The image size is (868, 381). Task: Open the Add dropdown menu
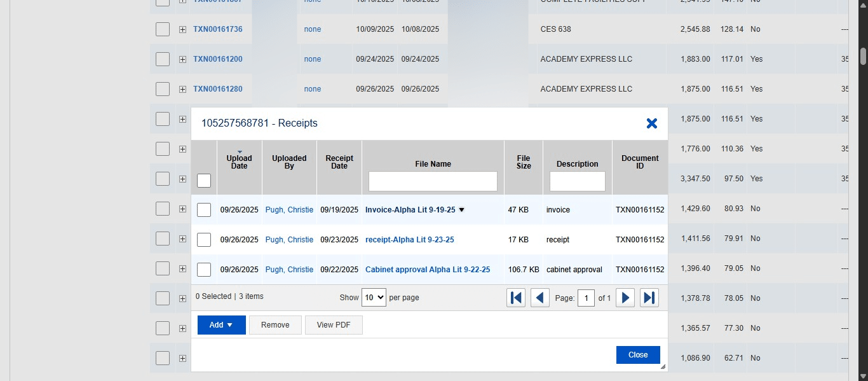pyautogui.click(x=221, y=324)
